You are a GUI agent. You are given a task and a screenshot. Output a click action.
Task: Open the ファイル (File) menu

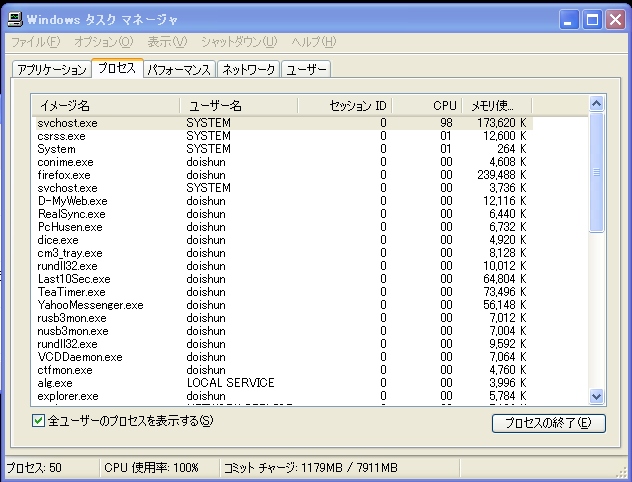click(x=35, y=42)
